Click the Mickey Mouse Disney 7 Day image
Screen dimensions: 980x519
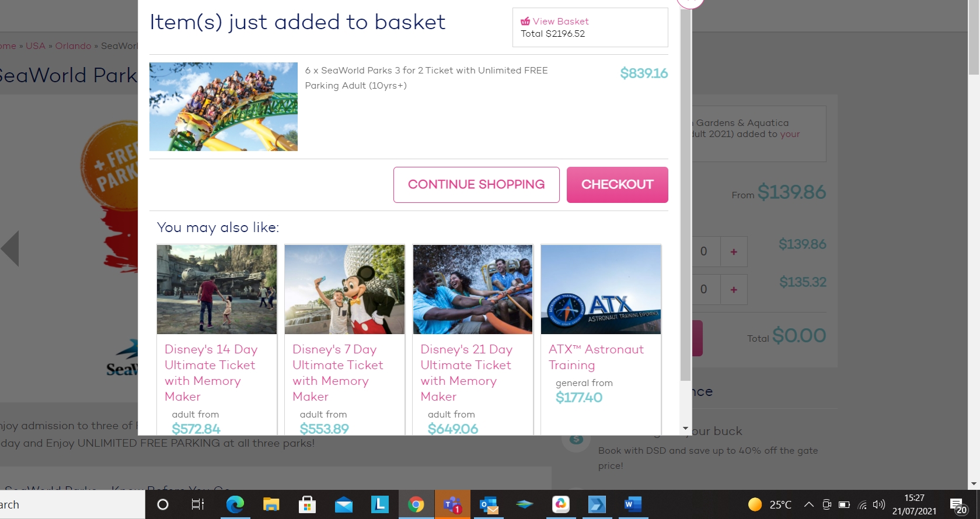(x=344, y=289)
